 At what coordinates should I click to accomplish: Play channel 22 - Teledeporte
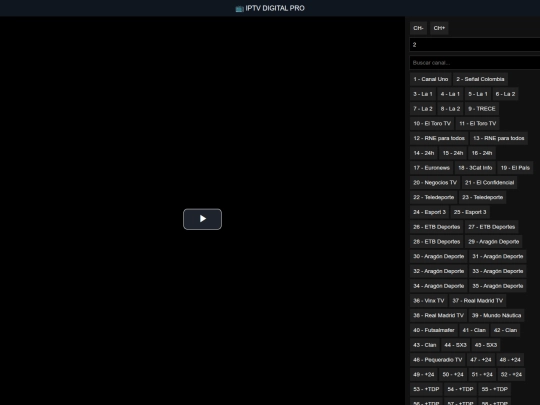[x=434, y=198]
